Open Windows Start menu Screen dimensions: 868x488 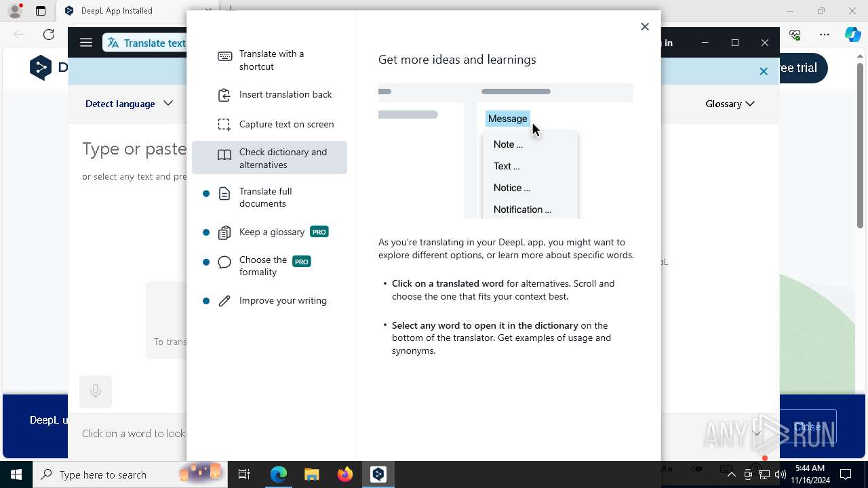tap(16, 474)
